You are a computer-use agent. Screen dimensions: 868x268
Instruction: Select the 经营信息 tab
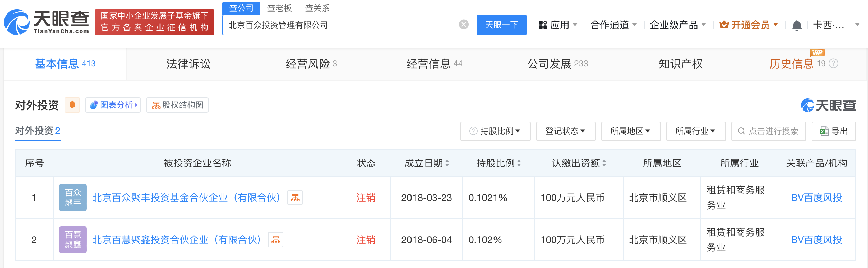coord(434,64)
